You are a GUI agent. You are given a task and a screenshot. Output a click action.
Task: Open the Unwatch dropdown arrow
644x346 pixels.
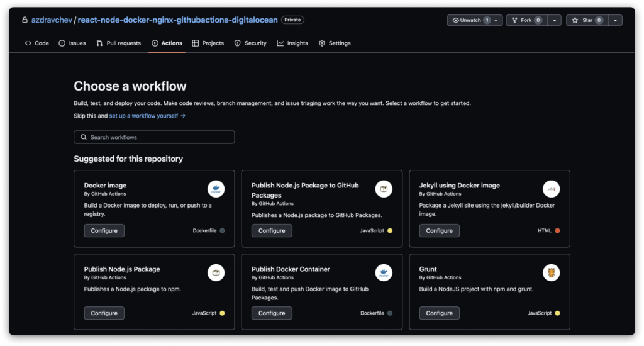(496, 20)
